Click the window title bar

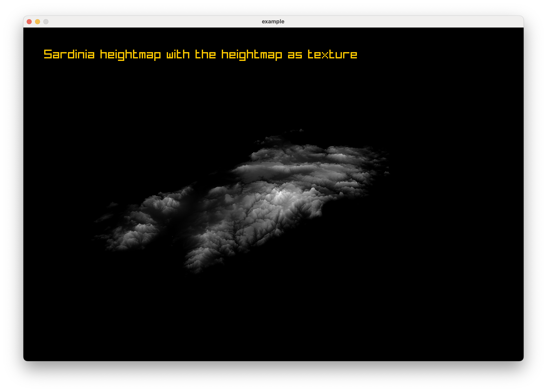169,21
